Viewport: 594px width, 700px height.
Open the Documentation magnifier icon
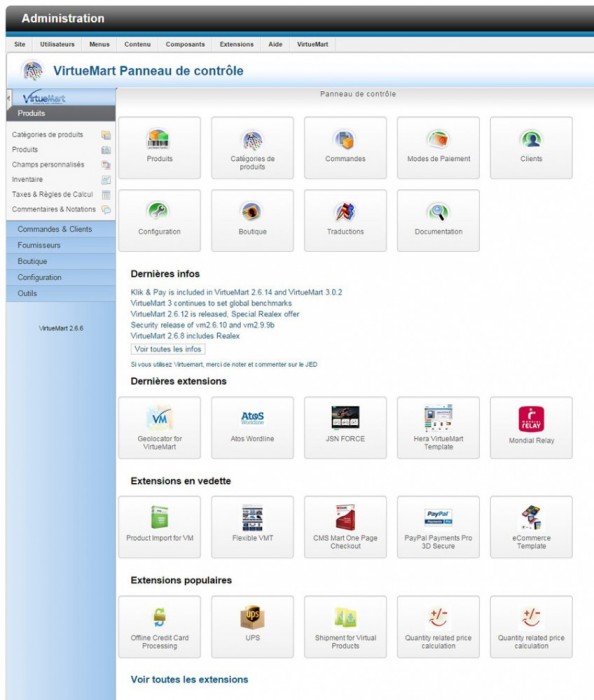(x=438, y=221)
